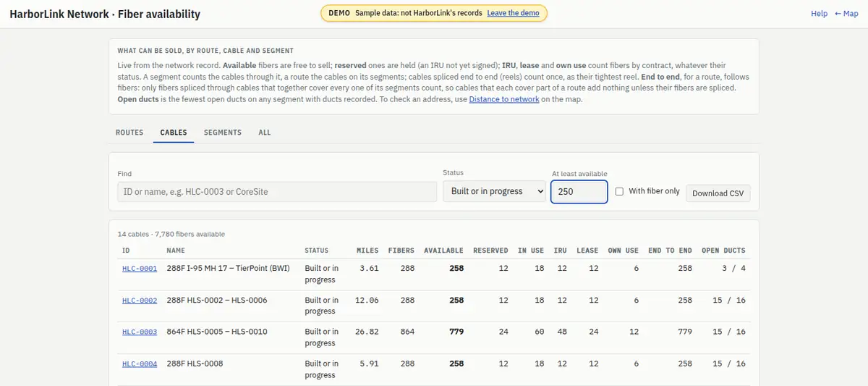Click the In Use column header

[x=531, y=251]
